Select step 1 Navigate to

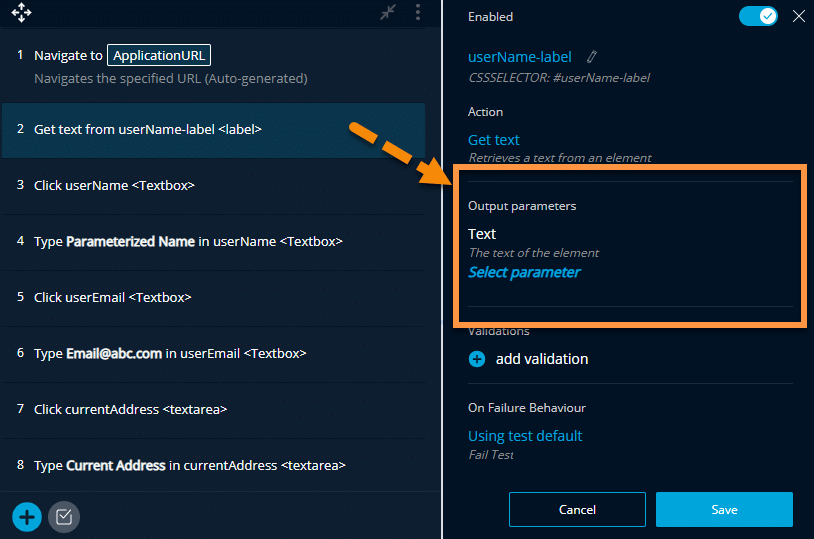(213, 65)
